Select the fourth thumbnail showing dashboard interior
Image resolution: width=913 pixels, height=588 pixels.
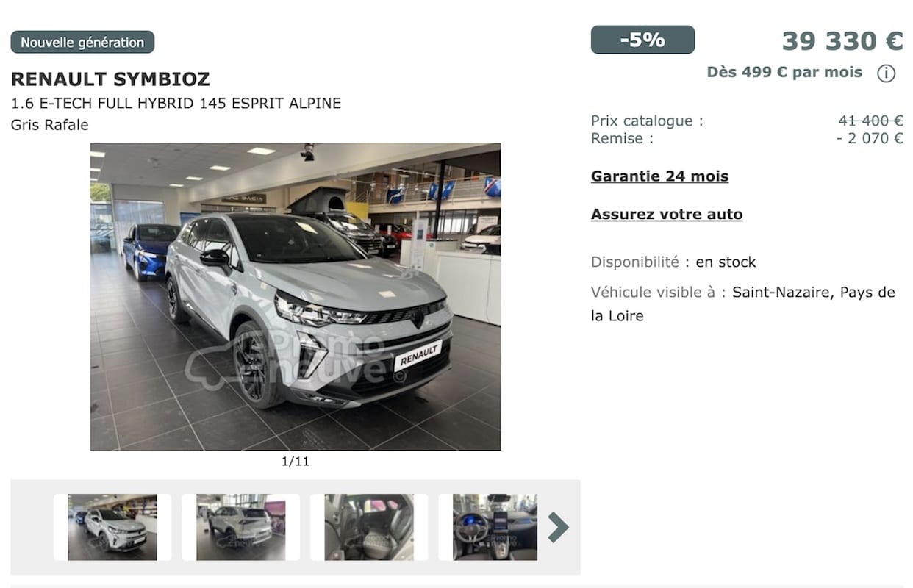[495, 527]
